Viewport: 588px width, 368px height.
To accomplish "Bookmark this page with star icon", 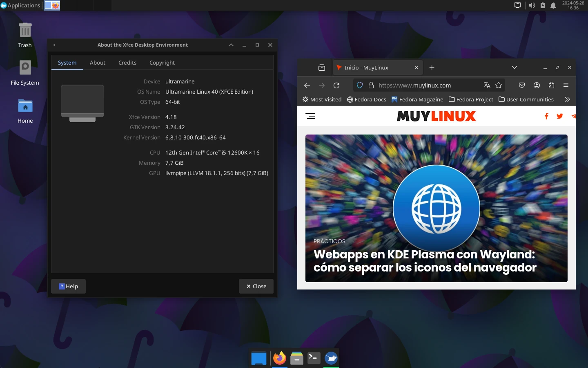I will pyautogui.click(x=499, y=85).
